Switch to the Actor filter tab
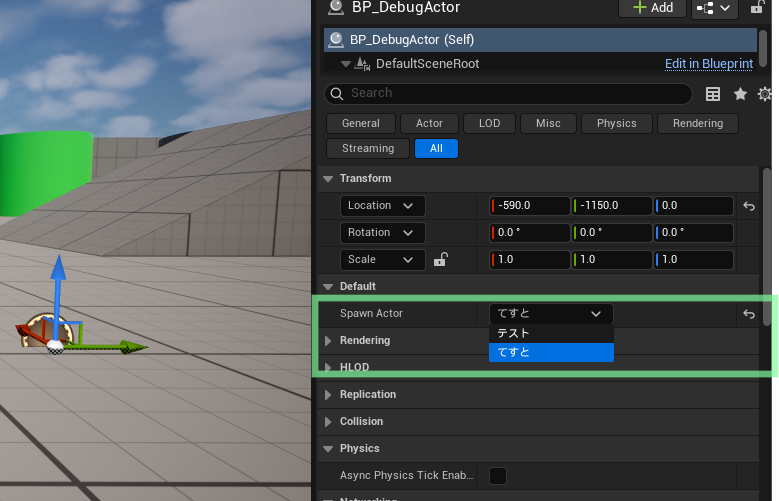The width and height of the screenshot is (779, 501). pyautogui.click(x=429, y=123)
